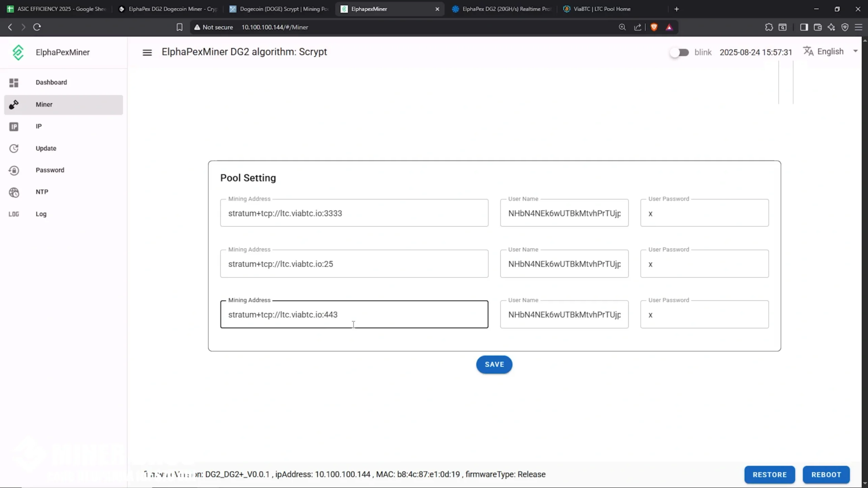Select the Password lock icon
Viewport: 868px width, 488px height.
(14, 170)
